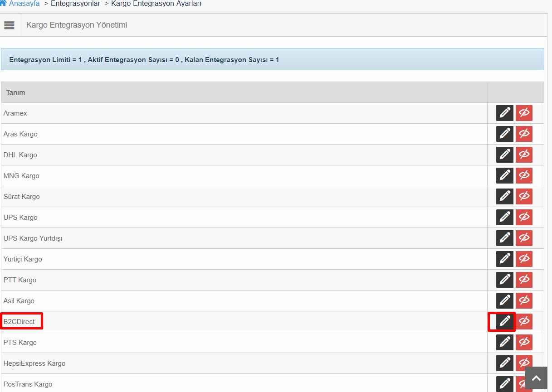
Task: Edit the PTT Kargo integration
Action: (505, 280)
